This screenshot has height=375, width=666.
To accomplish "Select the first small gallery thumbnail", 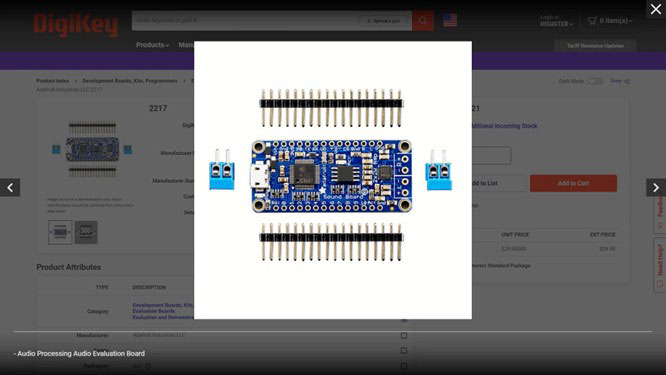I will pos(60,232).
